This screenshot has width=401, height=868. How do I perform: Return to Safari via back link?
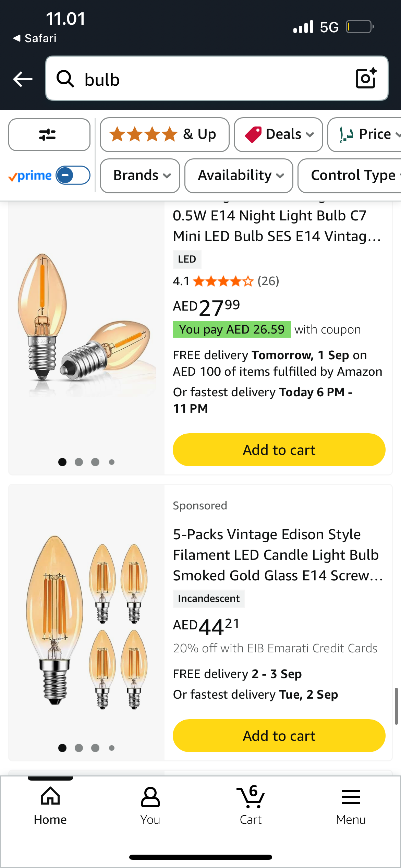pyautogui.click(x=35, y=38)
